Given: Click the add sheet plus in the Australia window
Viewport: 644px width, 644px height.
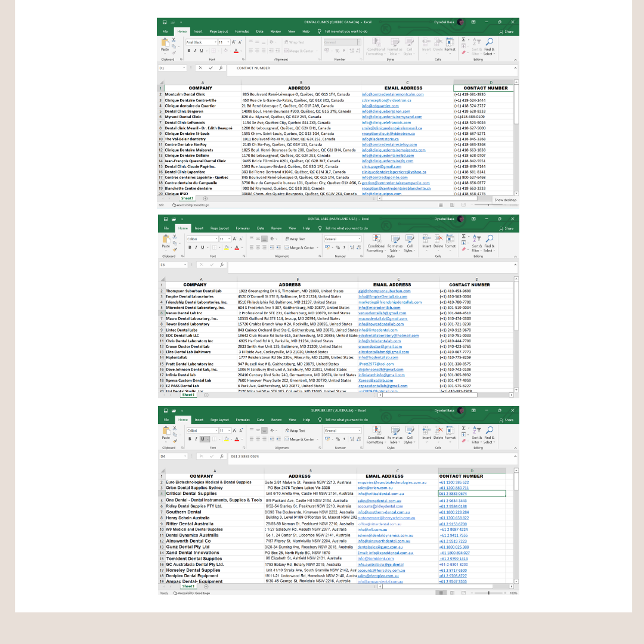Looking at the screenshot, I should point(206,587).
